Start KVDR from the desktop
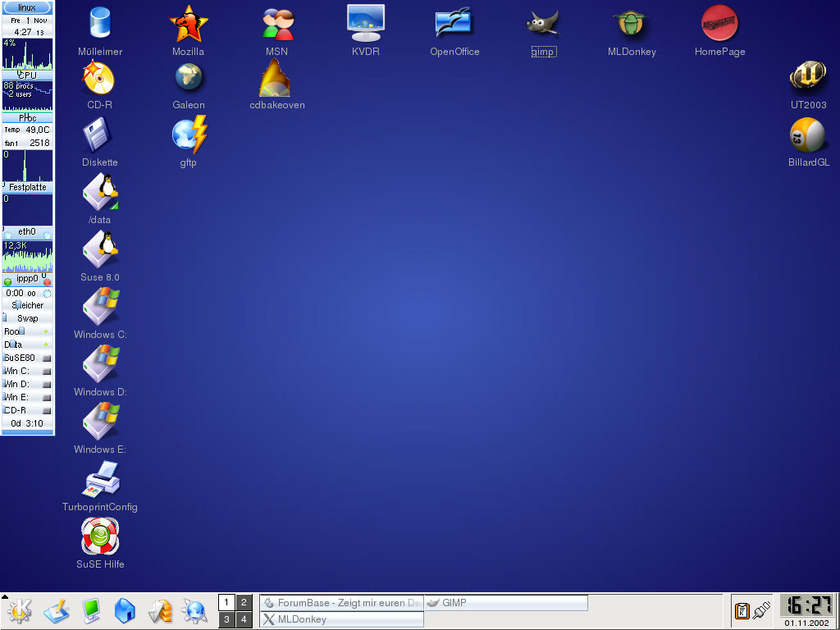 click(x=366, y=23)
